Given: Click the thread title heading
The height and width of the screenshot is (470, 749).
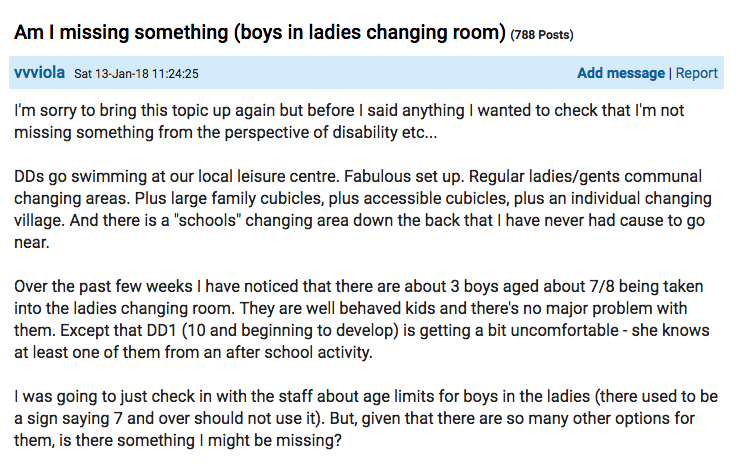Looking at the screenshot, I should pos(259,32).
